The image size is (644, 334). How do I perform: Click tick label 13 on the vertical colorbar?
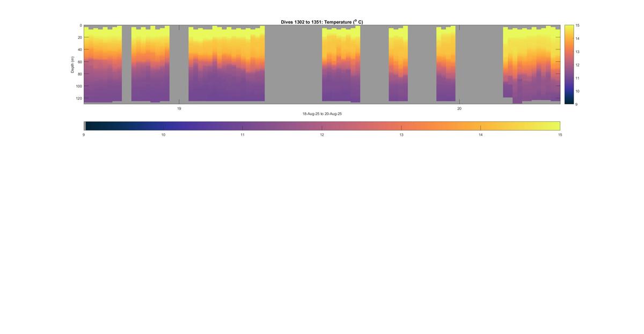[577, 52]
